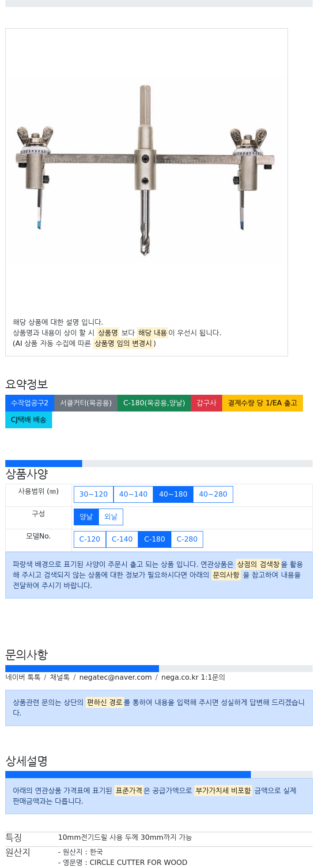318x868 pixels.
Task: Switch to the 외날 configuration
Action: tap(111, 517)
